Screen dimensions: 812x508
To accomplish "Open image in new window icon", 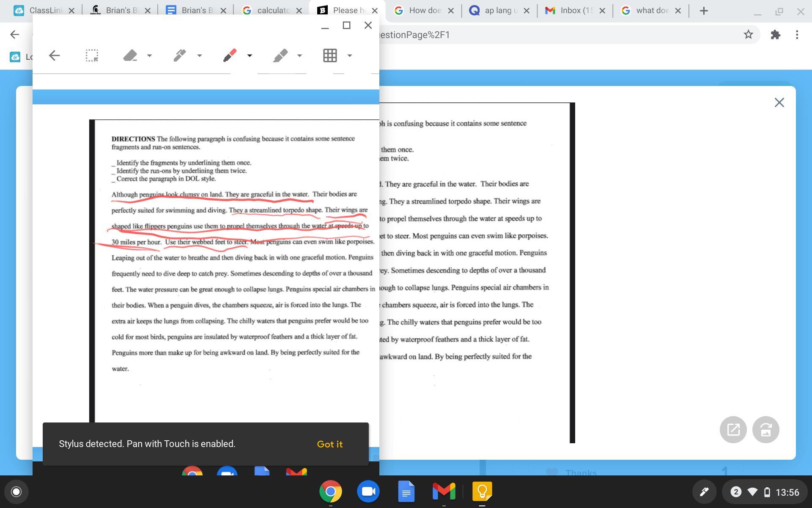I will click(733, 430).
